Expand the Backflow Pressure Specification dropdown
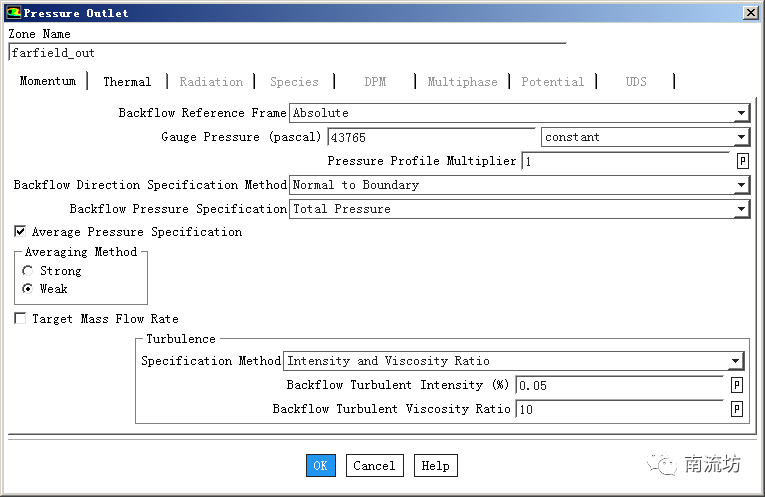765x497 pixels. click(x=740, y=209)
